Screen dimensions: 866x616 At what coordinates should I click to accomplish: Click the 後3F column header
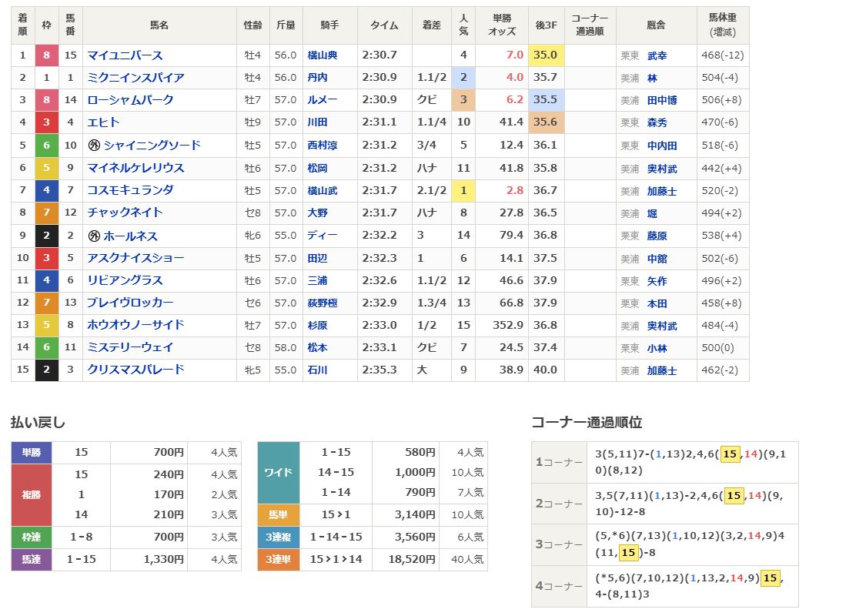coord(547,25)
